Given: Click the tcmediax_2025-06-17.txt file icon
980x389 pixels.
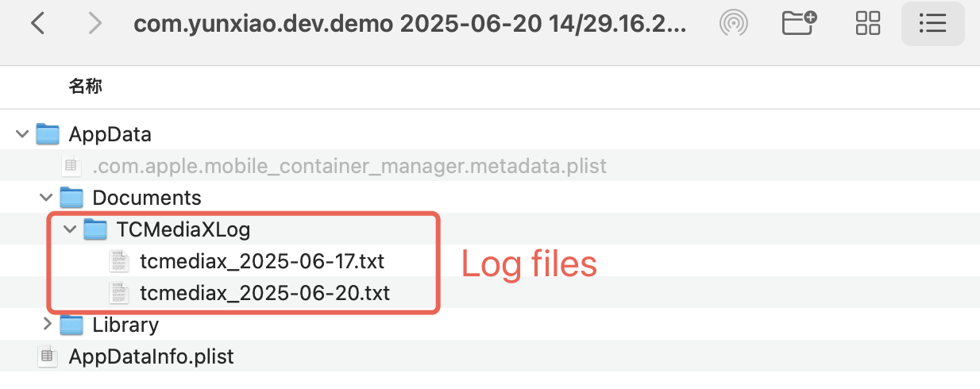Looking at the screenshot, I should click(119, 261).
